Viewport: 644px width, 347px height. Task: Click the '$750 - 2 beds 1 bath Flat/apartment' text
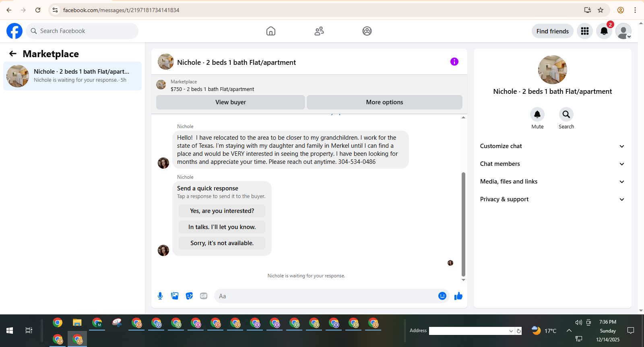212,89
